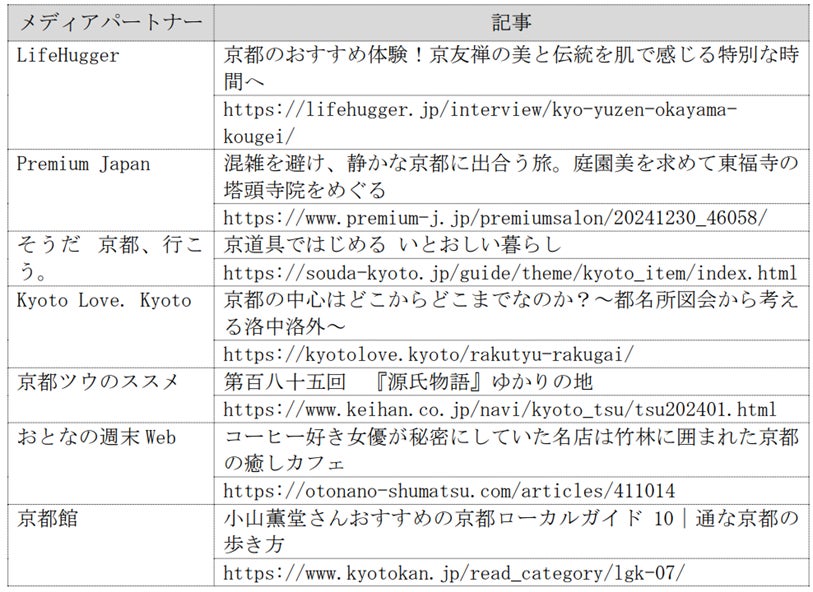Click the 第百八十五回 源氏物語 title
The image size is (813, 592).
click(511, 382)
